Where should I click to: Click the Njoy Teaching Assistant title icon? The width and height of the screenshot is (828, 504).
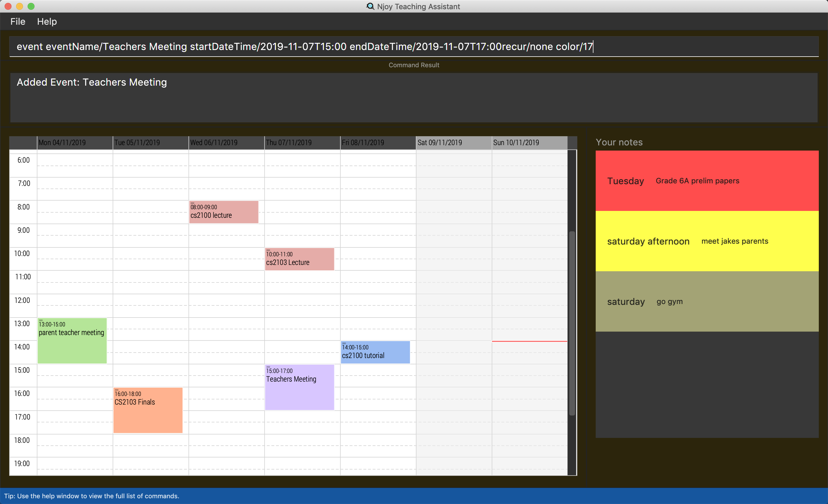point(370,6)
